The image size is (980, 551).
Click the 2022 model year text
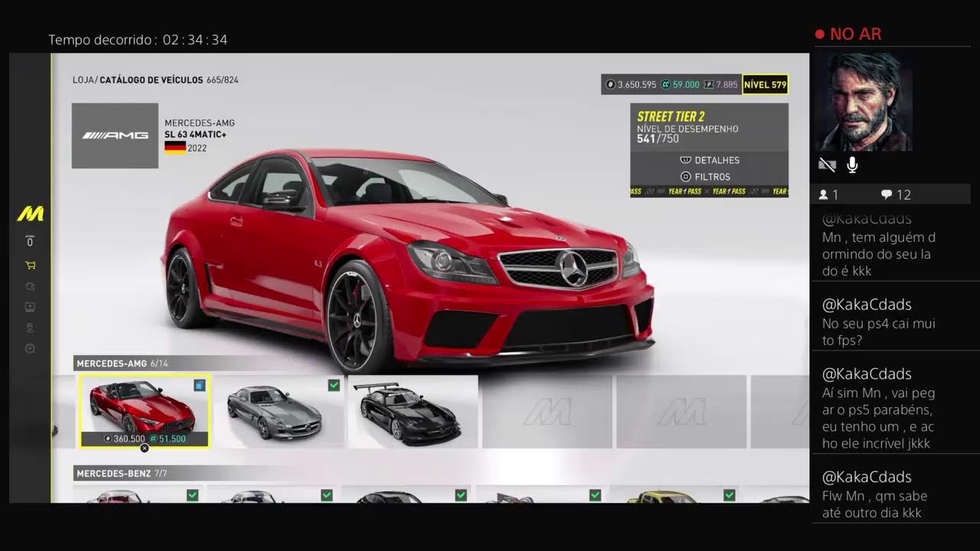[x=197, y=148]
